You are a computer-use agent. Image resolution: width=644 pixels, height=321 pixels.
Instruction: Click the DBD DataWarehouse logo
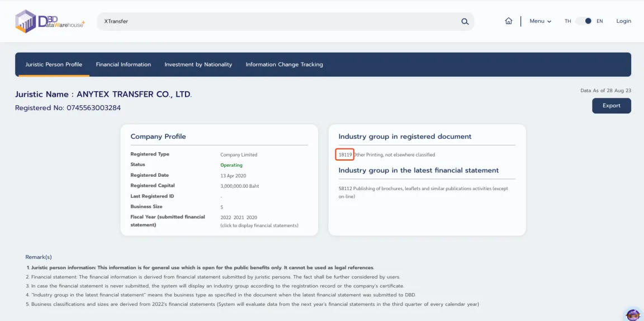coord(49,21)
